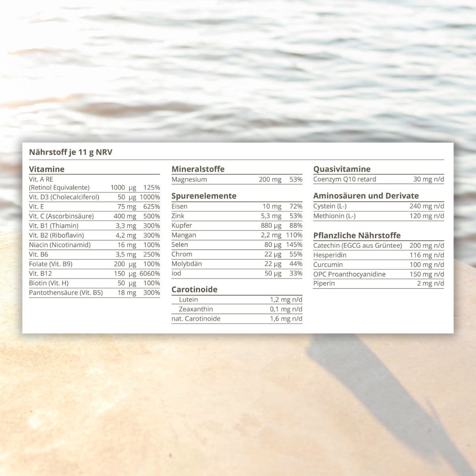The image size is (476, 476).
Task: Select the '(Retinol Equivalente)' label
Action: [59, 188]
